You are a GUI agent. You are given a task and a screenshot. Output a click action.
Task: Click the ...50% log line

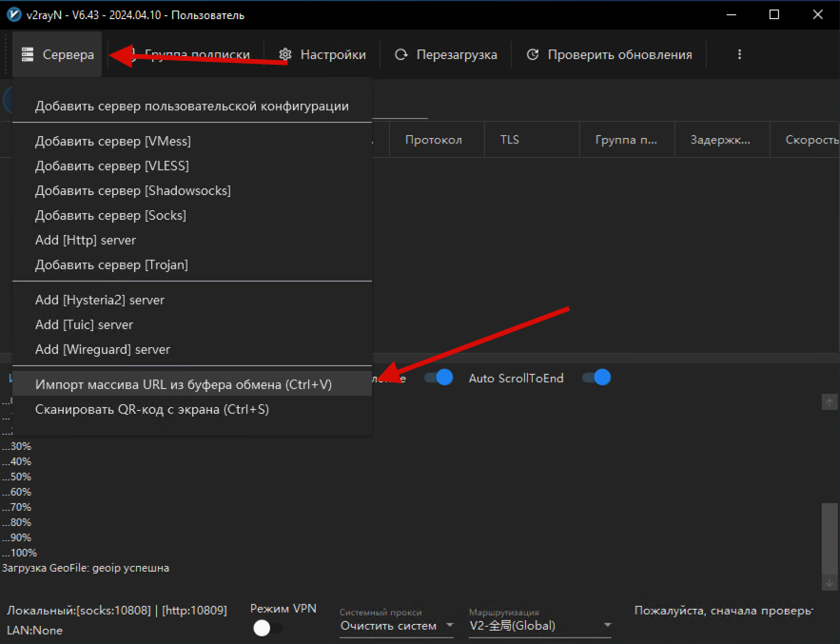(x=16, y=477)
